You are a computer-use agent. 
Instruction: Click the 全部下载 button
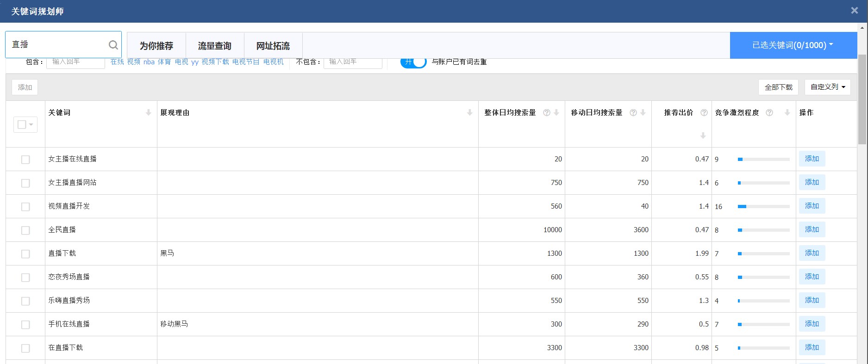click(x=778, y=87)
